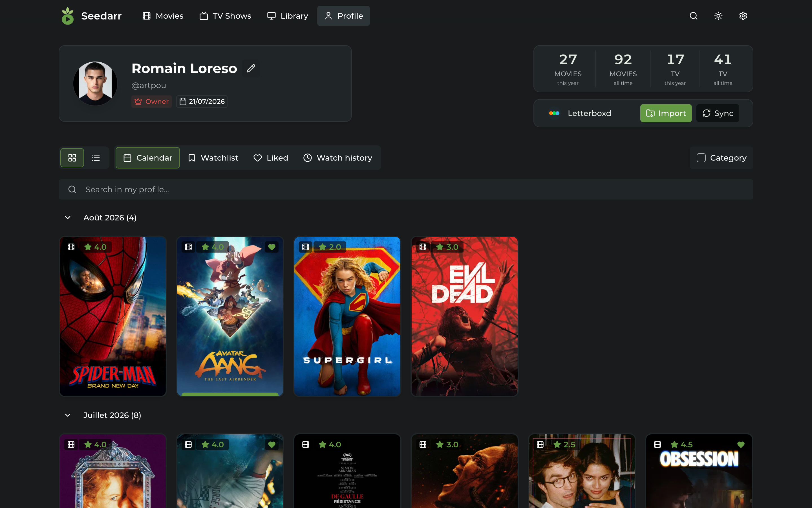This screenshot has height=508, width=812.
Task: Click film icon on Supergirl poster
Action: coord(305,247)
